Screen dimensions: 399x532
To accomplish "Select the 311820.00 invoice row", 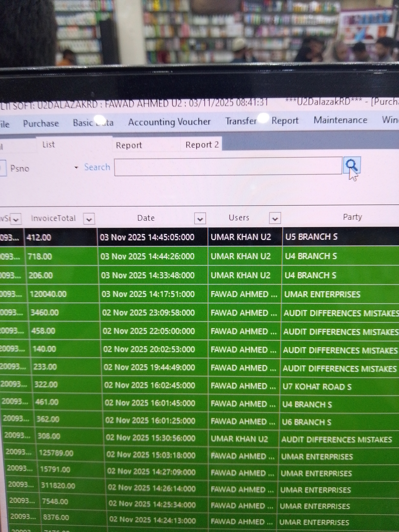I will [x=58, y=486].
